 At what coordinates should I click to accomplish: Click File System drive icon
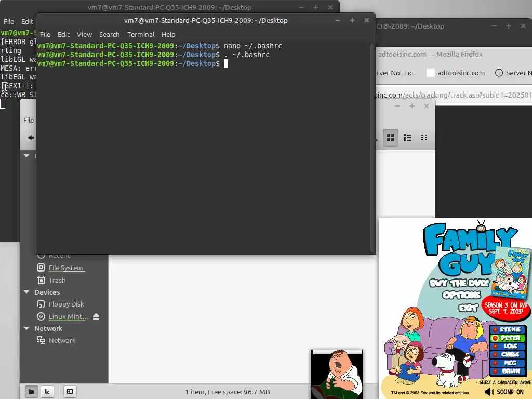click(41, 268)
